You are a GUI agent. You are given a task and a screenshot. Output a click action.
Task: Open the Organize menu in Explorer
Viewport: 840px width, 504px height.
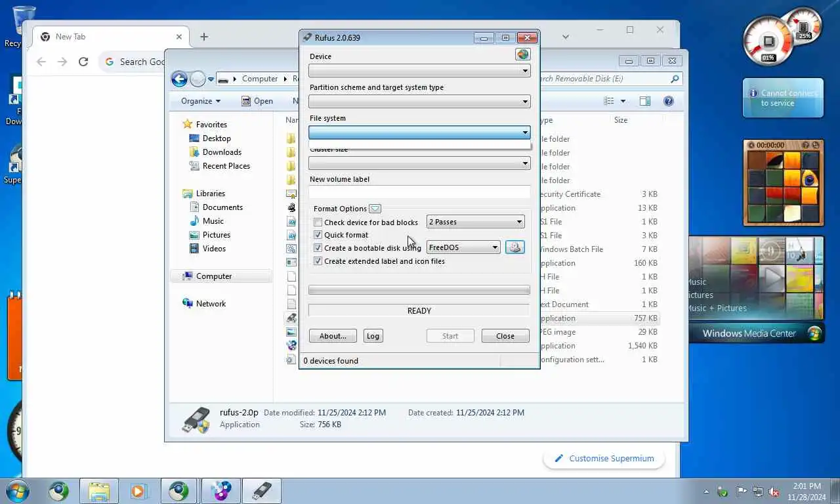tap(201, 101)
